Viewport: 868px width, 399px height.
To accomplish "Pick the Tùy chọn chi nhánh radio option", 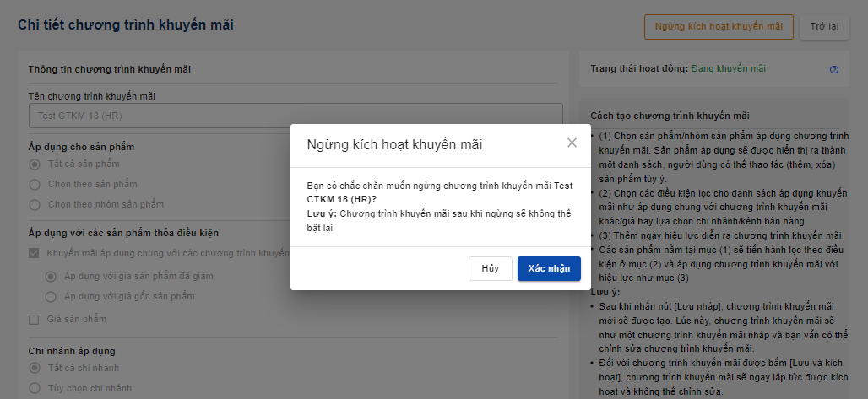I will coord(35,388).
